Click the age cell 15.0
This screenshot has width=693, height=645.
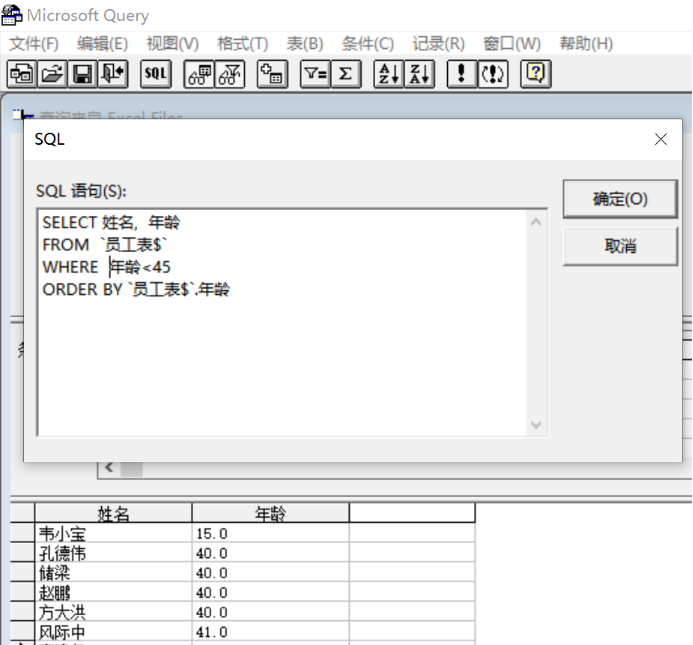tap(270, 533)
